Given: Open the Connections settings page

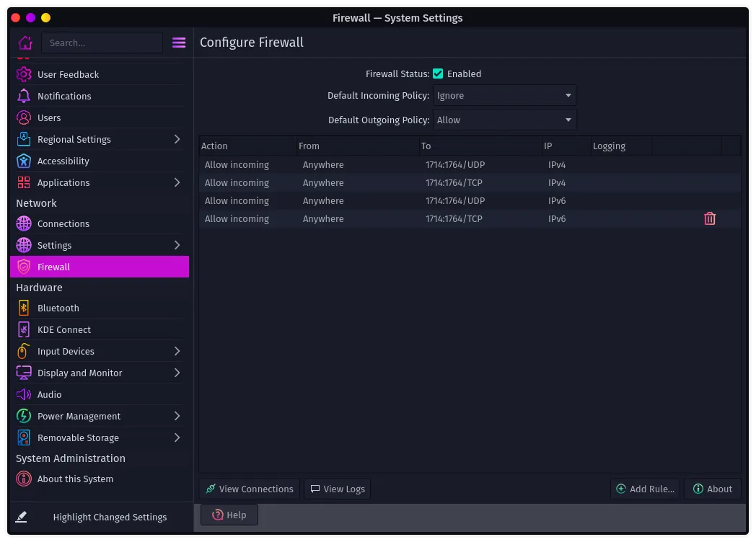Looking at the screenshot, I should click(100, 223).
